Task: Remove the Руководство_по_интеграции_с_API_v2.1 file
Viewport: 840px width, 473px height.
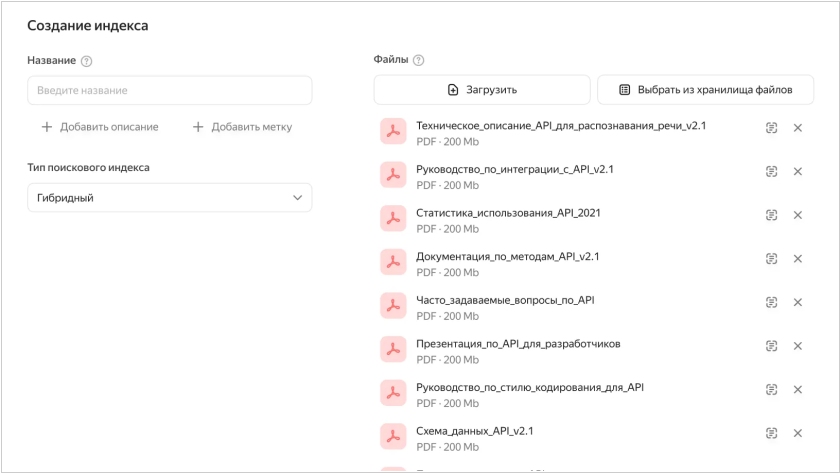Action: pos(798,171)
